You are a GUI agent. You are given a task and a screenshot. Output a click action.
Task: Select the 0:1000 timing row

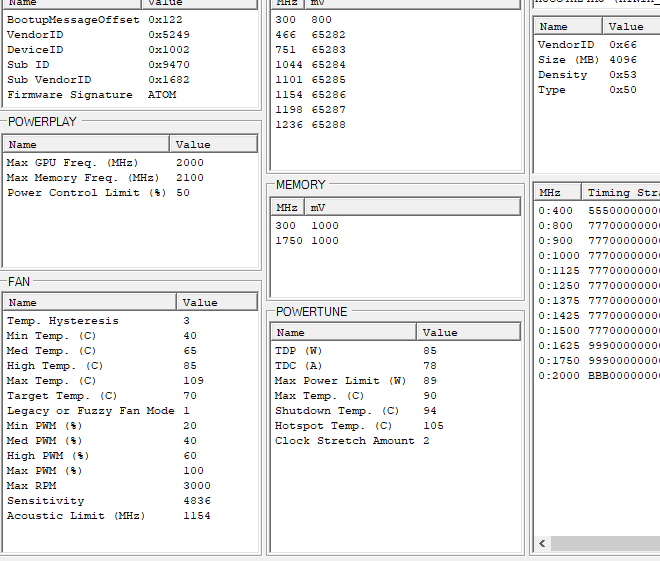tap(598, 256)
